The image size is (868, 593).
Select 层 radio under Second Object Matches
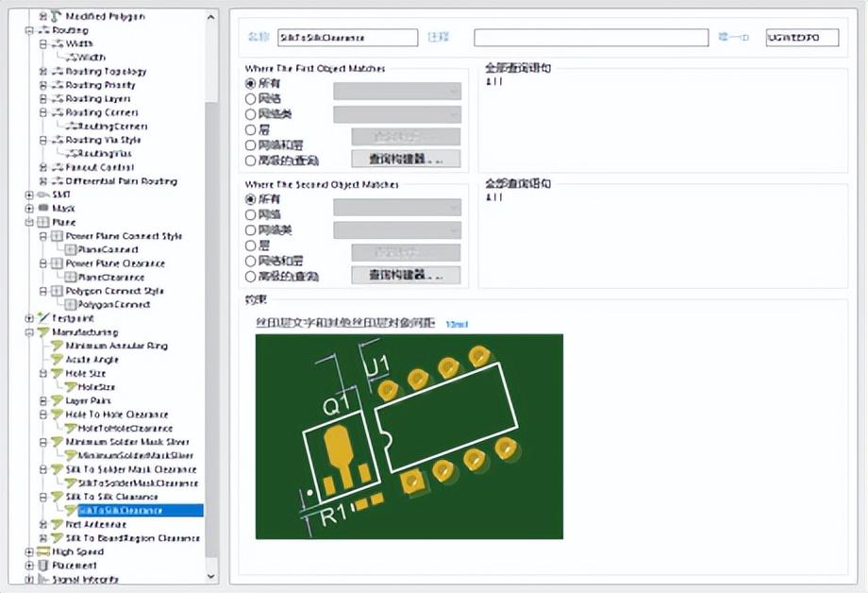[250, 246]
